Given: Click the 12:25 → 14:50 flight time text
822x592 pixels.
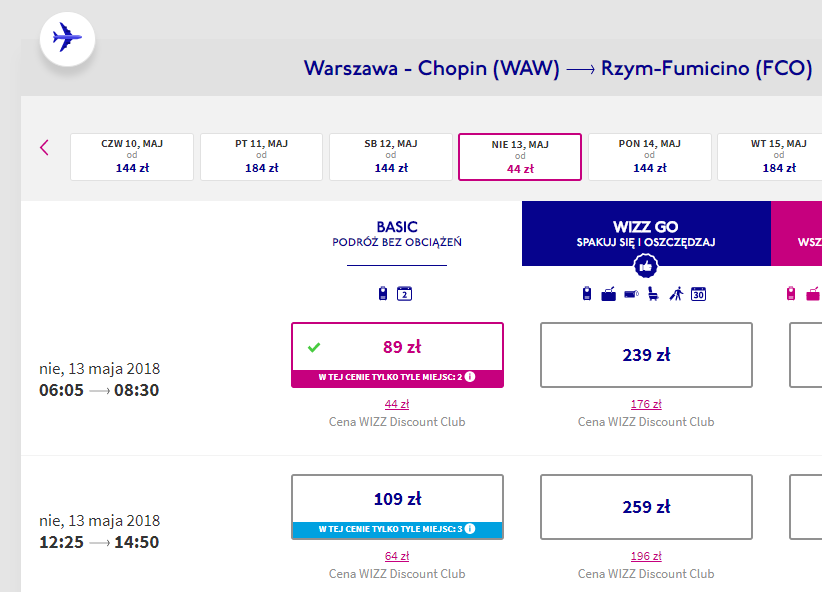Looking at the screenshot, I should [99, 543].
